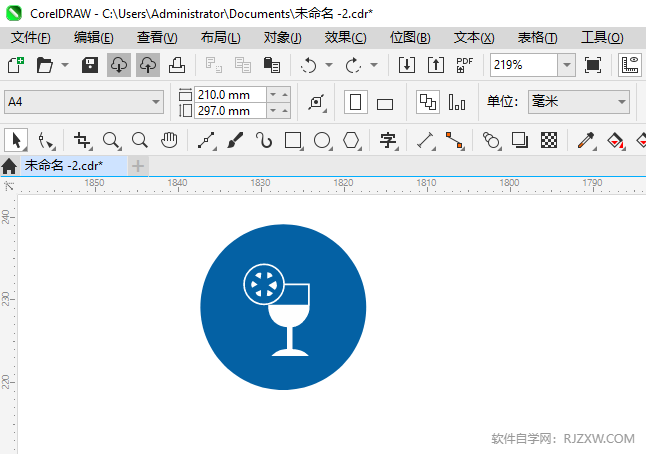Screen dimensions: 646x454
Task: Click the cloud download icon
Action: pos(119,65)
